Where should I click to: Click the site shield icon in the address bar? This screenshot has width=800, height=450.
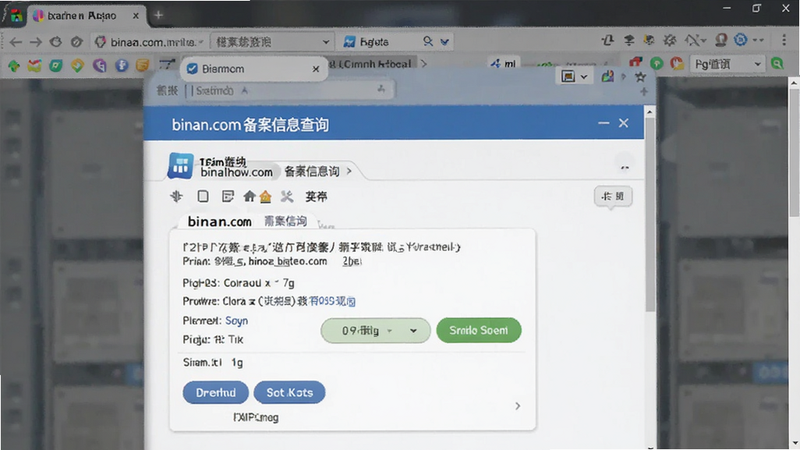point(101,42)
